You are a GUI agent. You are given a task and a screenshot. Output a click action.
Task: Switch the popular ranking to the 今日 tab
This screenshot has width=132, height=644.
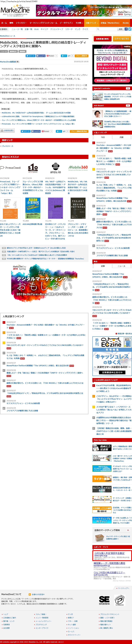coord(103,137)
